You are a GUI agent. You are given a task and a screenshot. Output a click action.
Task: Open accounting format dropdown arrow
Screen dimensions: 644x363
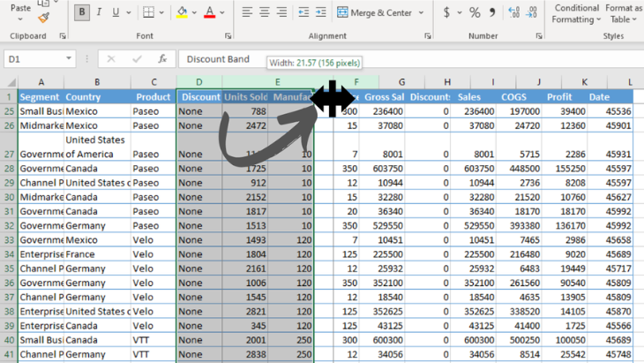click(459, 12)
